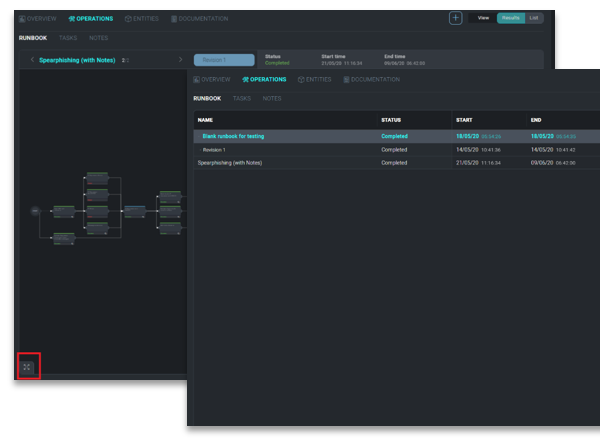Open Documentation tab in the front window
This screenshot has width=600, height=446.
369,79
